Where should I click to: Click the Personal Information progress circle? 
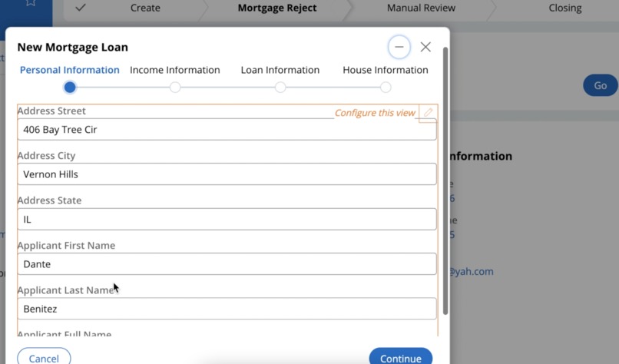tap(70, 88)
